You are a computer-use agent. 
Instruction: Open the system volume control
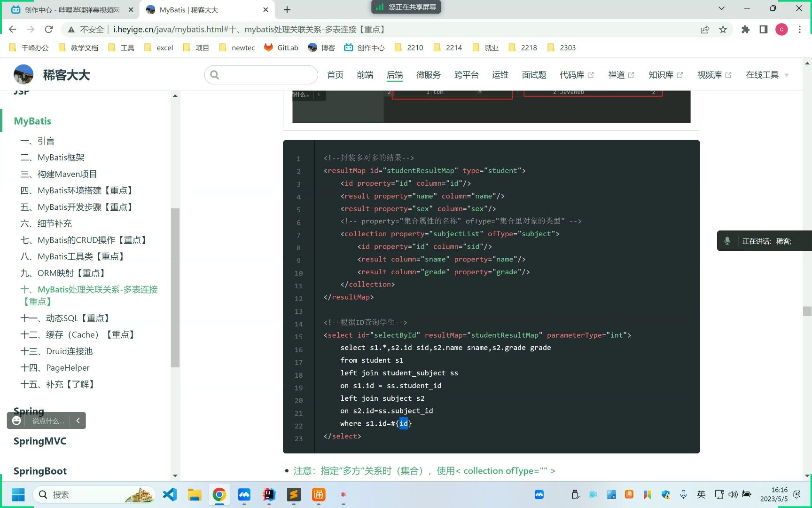(733, 494)
